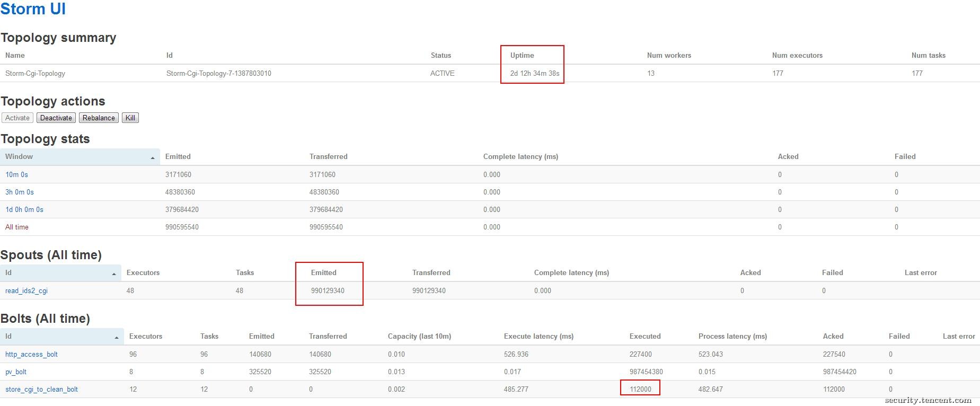The image size is (980, 406).
Task: Click store_cgi_to_clean_bolt executed value 112000
Action: click(x=640, y=389)
